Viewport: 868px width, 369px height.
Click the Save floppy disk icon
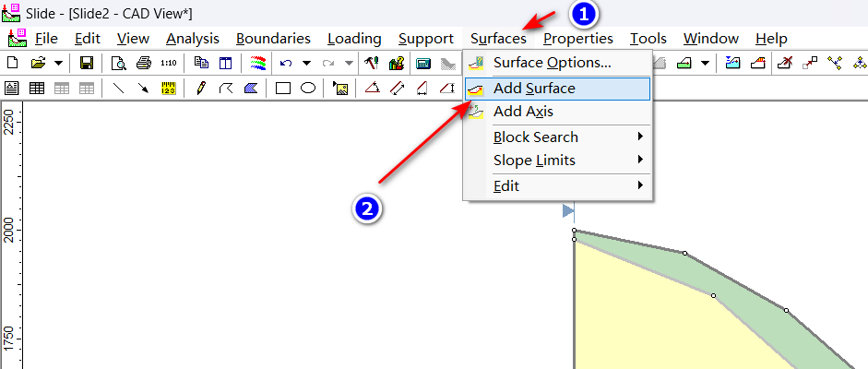point(86,63)
